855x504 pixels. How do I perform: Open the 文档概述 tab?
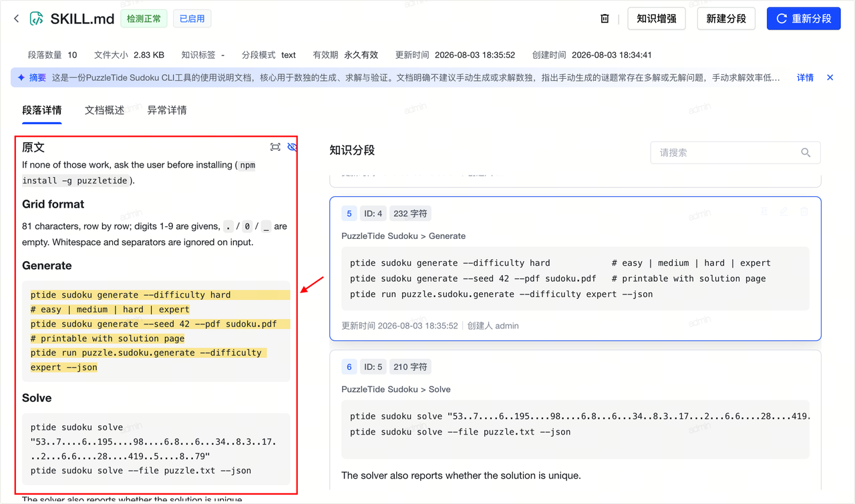point(105,110)
